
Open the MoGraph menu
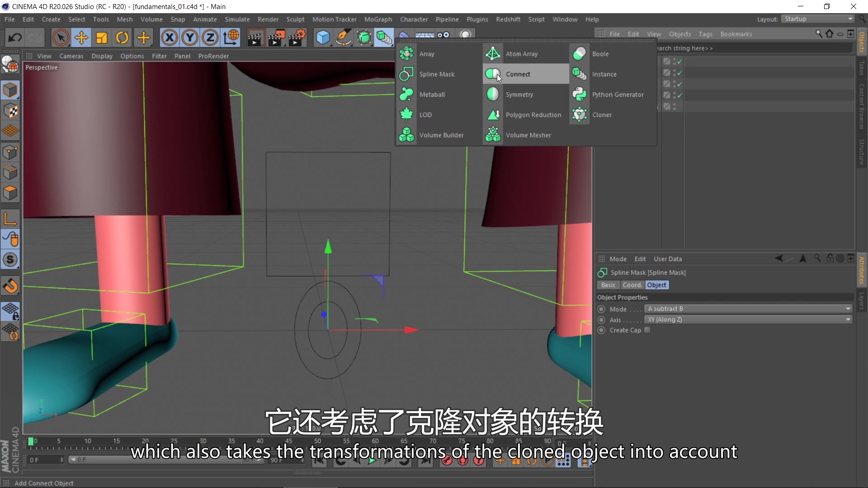click(378, 19)
